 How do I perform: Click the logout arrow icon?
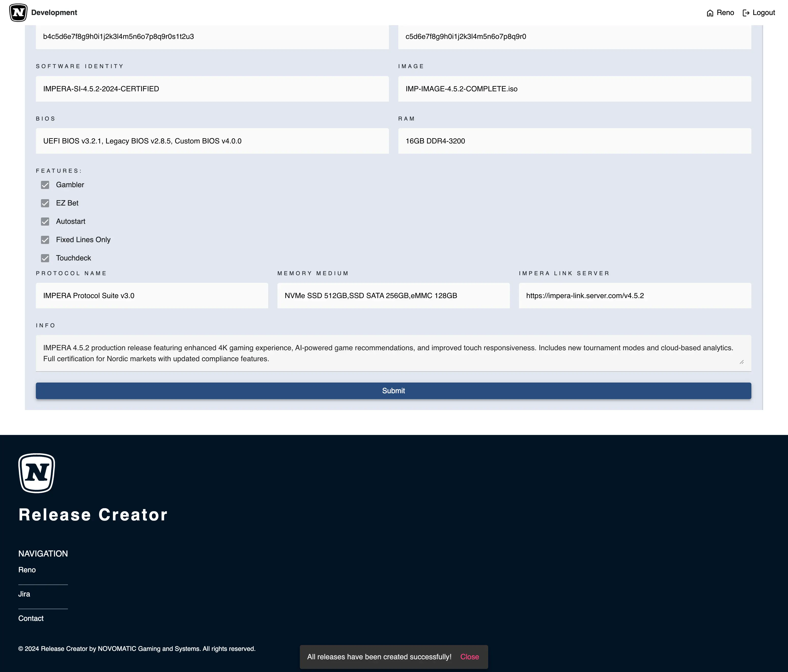coord(746,13)
